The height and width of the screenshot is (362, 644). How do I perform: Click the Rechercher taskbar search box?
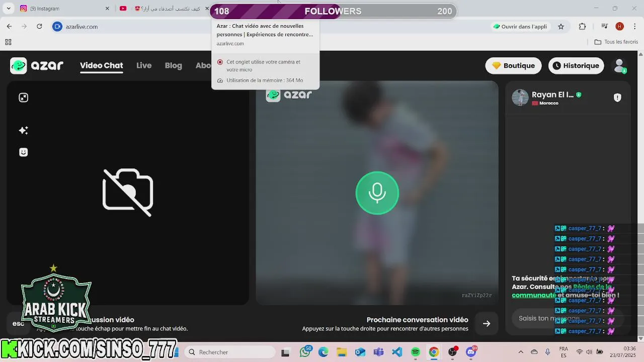tap(229, 352)
